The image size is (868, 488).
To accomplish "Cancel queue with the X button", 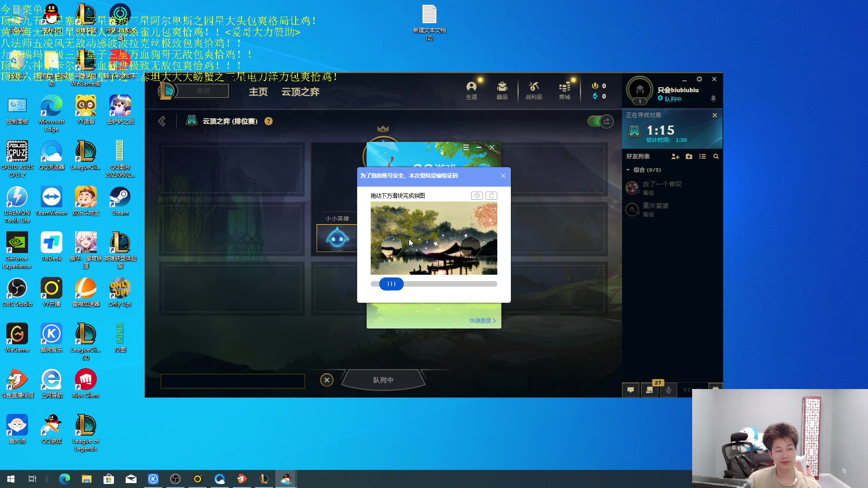I will click(x=326, y=380).
